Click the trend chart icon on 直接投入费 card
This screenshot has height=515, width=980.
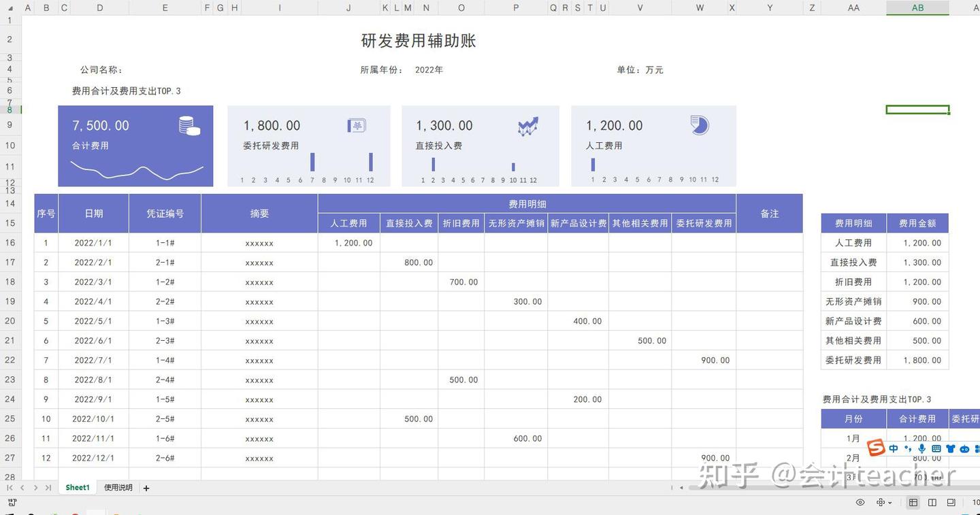[528, 127]
